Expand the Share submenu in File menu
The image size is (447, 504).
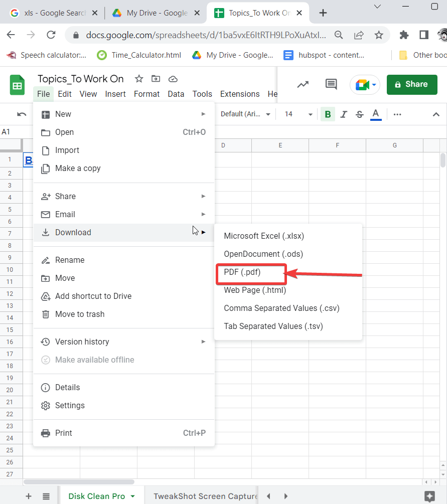click(x=124, y=197)
